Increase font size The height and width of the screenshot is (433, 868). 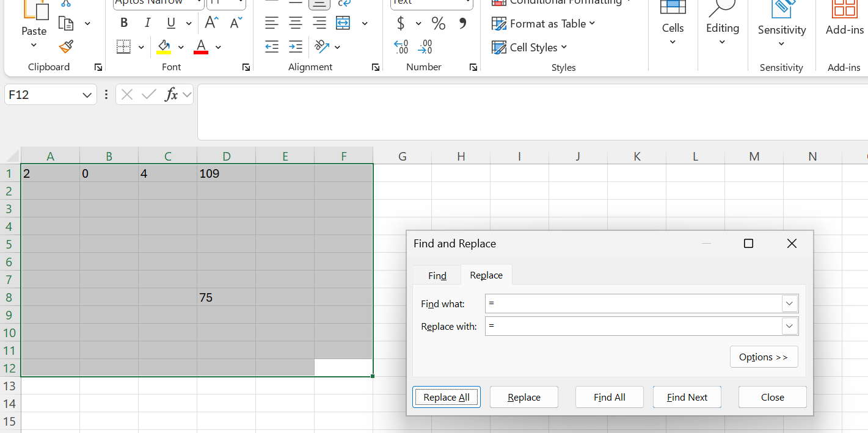click(x=211, y=23)
